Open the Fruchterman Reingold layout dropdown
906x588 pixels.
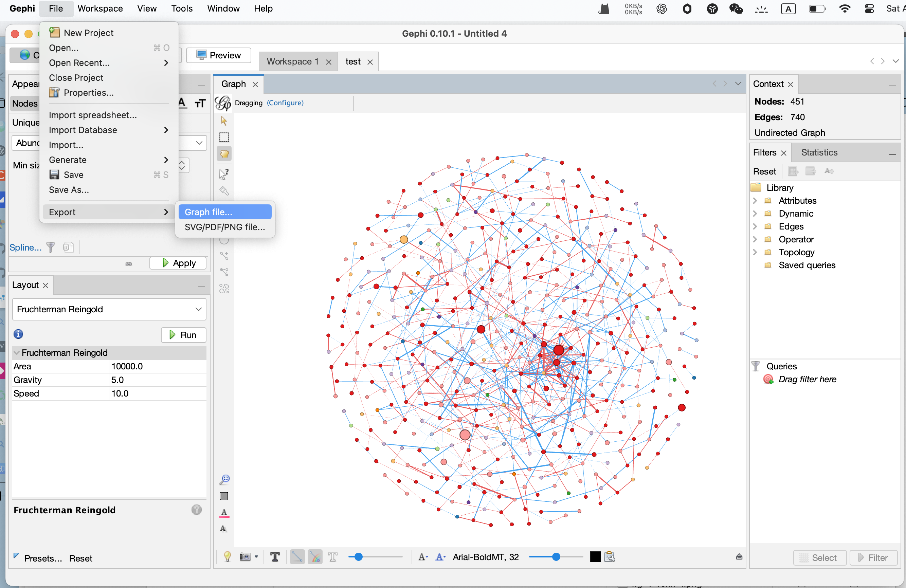(109, 309)
